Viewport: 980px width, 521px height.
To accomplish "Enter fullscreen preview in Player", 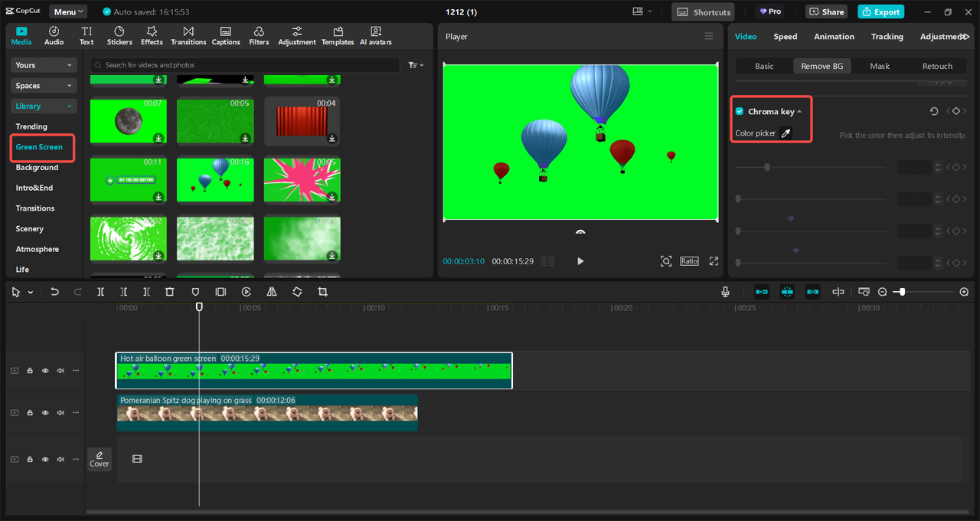I will tap(714, 261).
